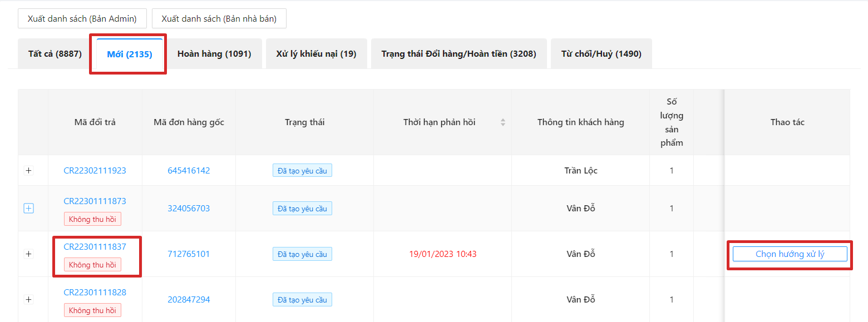The height and width of the screenshot is (322, 868).
Task: Sort by Thời hạn phản hồi column
Action: click(503, 122)
